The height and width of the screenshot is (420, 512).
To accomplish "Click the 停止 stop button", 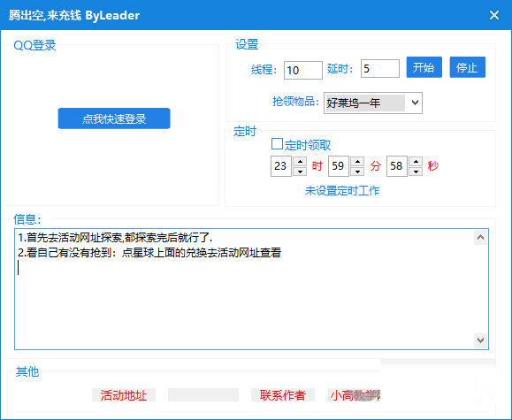I will click(467, 67).
